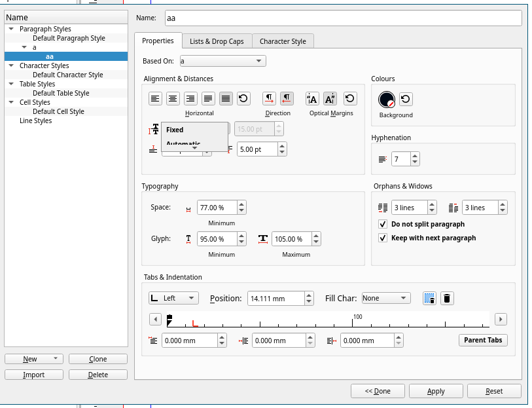Select align text center icon
The width and height of the screenshot is (532, 408).
click(173, 99)
